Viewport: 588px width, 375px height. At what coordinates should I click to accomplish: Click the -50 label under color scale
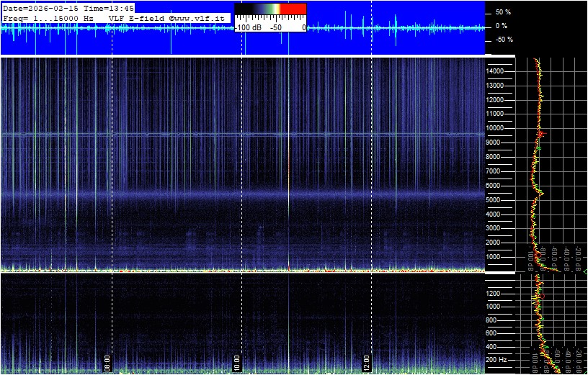coord(275,27)
